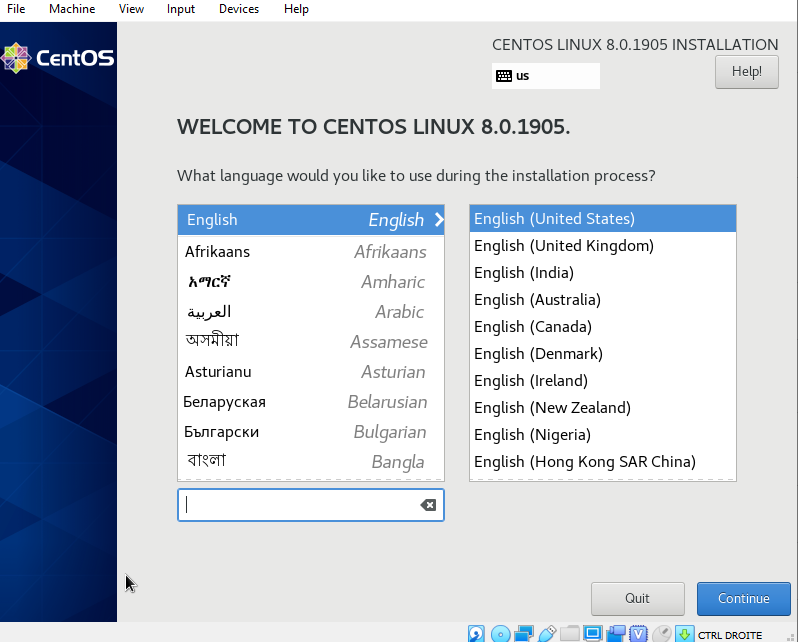Viewport: 798px width, 642px height.
Task: Click the mouse integration status icon
Action: (661, 634)
